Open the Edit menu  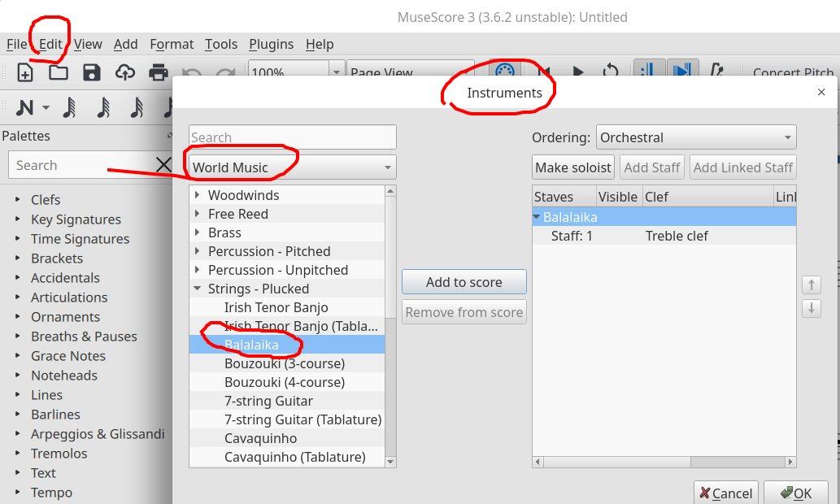(x=50, y=44)
